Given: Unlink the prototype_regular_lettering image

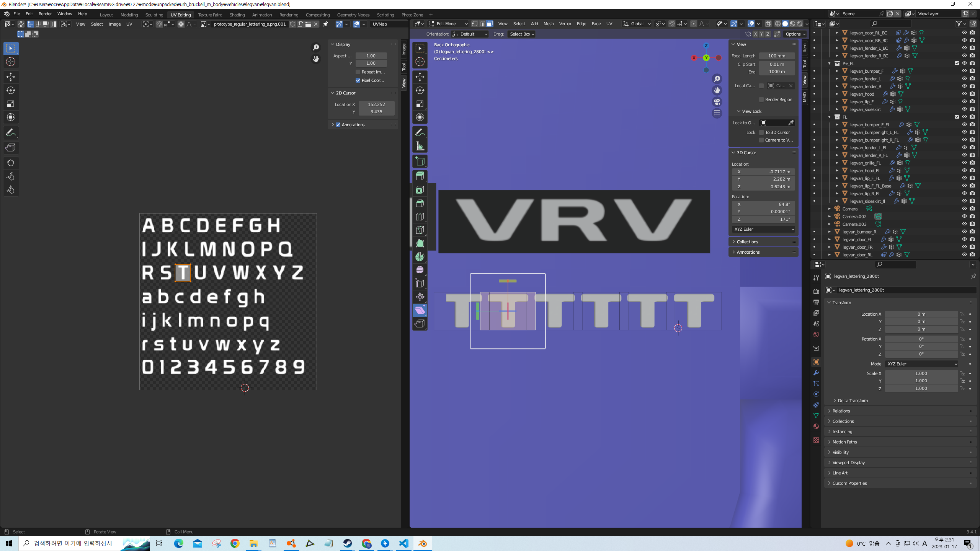Looking at the screenshot, I should pyautogui.click(x=316, y=24).
